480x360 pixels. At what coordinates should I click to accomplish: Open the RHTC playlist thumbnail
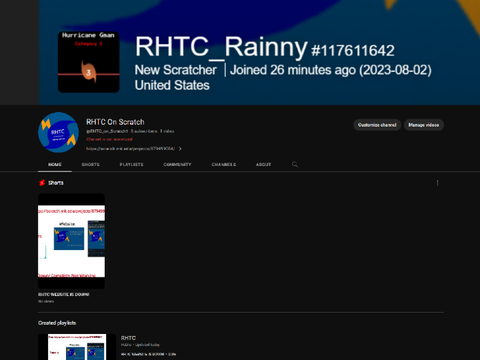pyautogui.click(x=77, y=347)
